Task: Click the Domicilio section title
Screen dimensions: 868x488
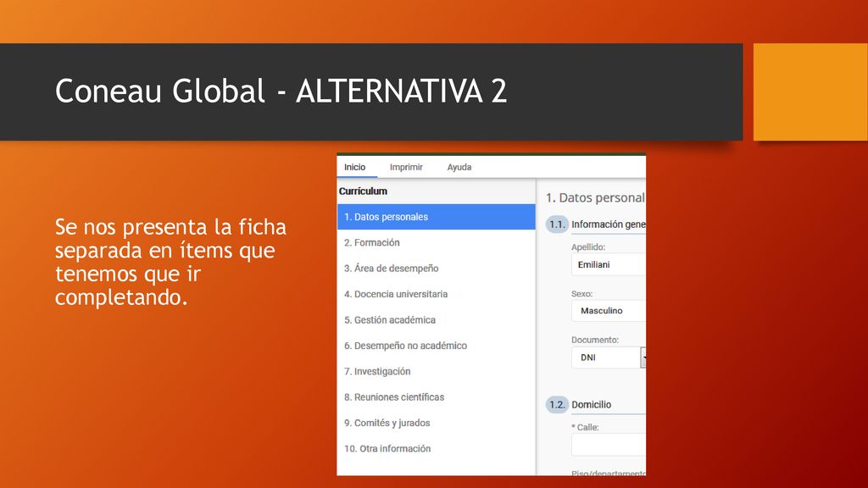Action: point(591,404)
